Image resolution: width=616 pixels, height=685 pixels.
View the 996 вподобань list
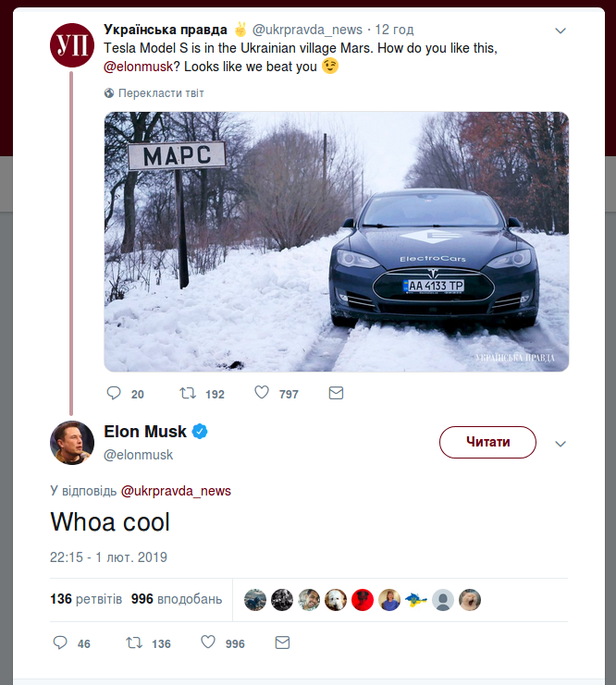coord(177,599)
